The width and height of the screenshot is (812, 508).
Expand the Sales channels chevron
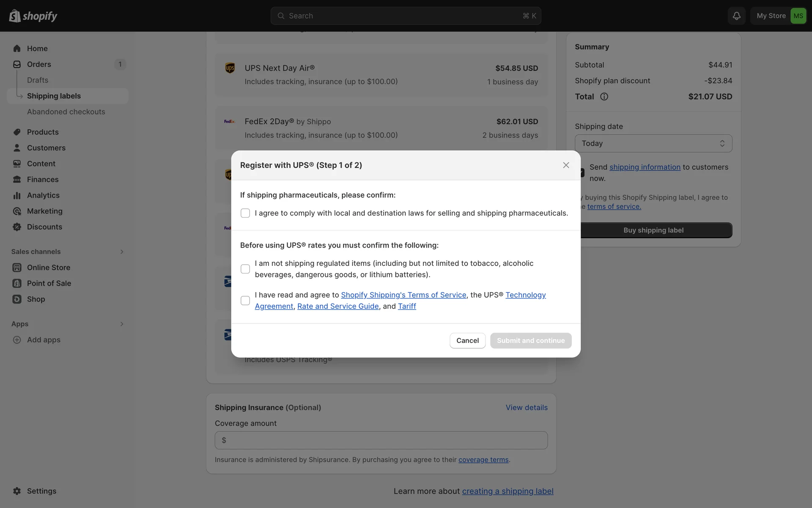pos(122,252)
